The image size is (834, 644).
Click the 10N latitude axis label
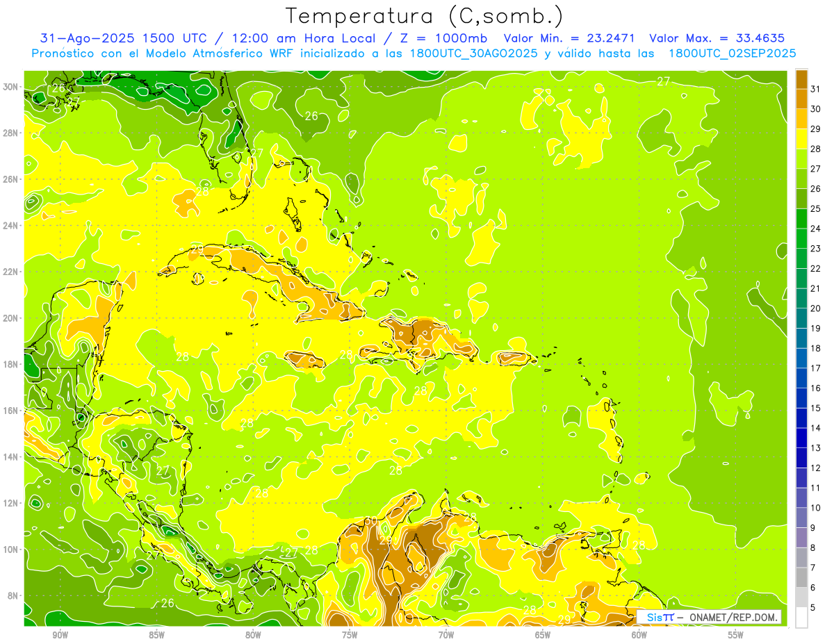tap(10, 550)
